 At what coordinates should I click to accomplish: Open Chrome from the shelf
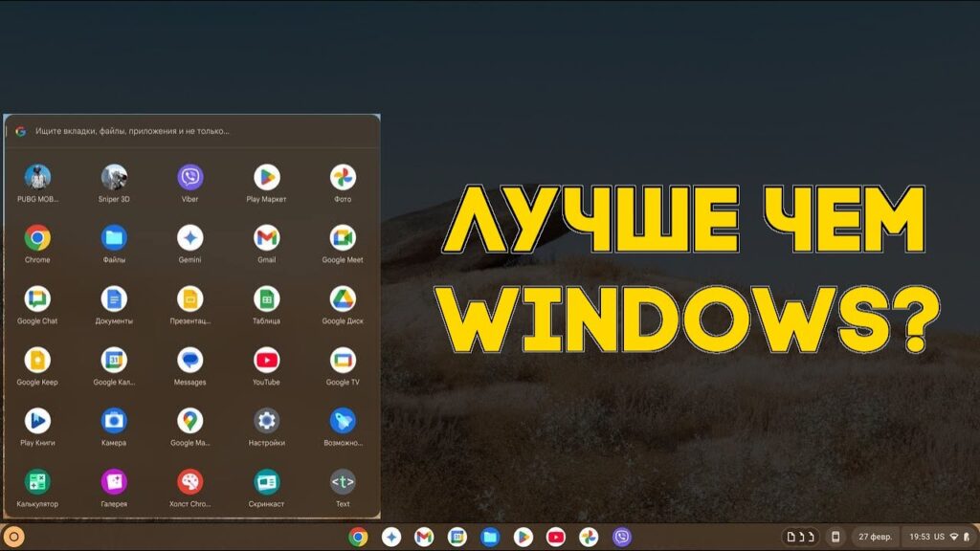coord(358,537)
